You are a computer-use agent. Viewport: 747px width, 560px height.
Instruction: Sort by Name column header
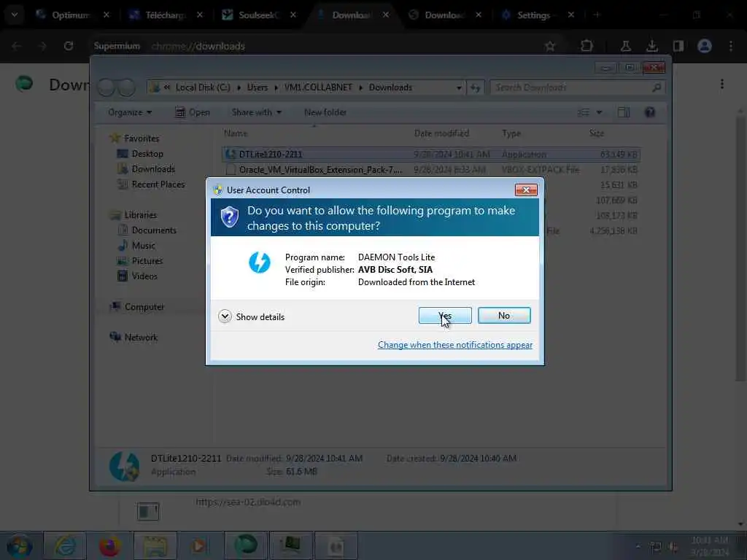[236, 133]
